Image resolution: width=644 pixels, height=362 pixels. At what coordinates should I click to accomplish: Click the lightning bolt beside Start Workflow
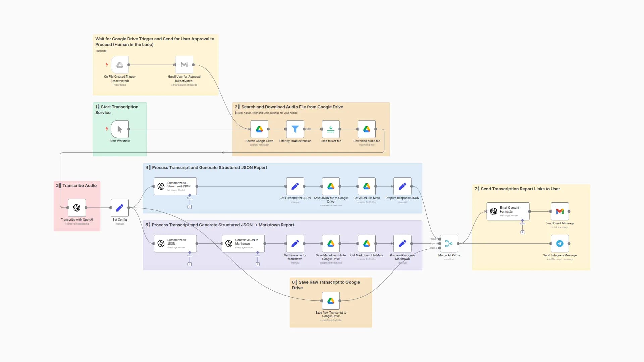pyautogui.click(x=107, y=129)
